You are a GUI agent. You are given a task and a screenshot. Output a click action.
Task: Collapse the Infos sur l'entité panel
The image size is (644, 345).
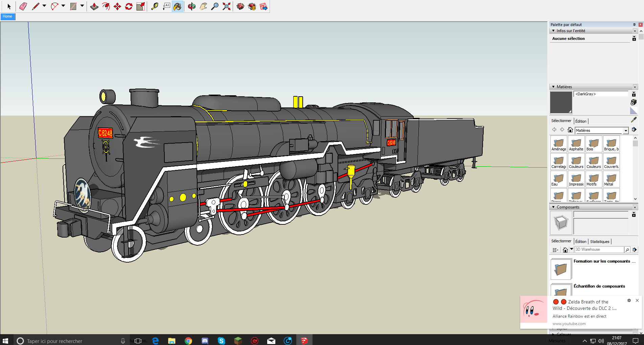tap(553, 31)
